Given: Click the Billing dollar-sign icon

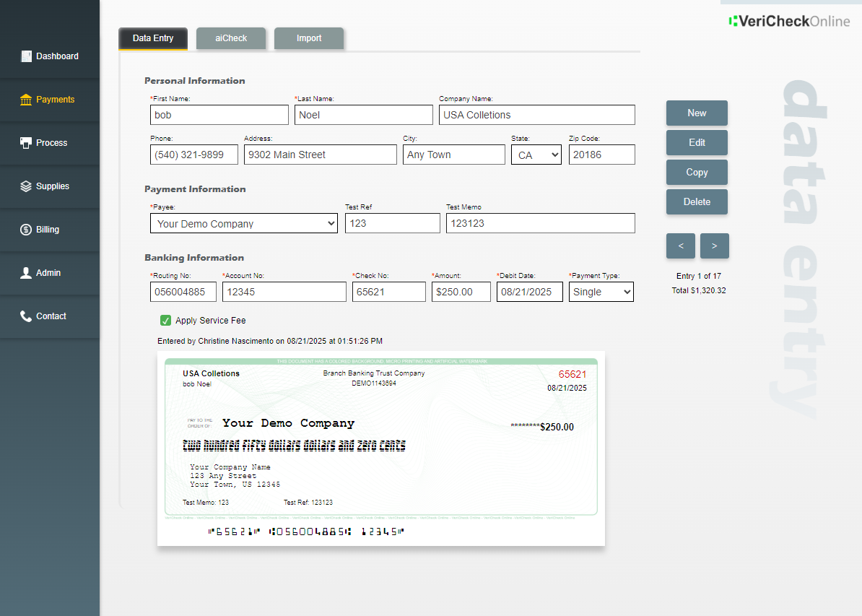Looking at the screenshot, I should pos(27,230).
